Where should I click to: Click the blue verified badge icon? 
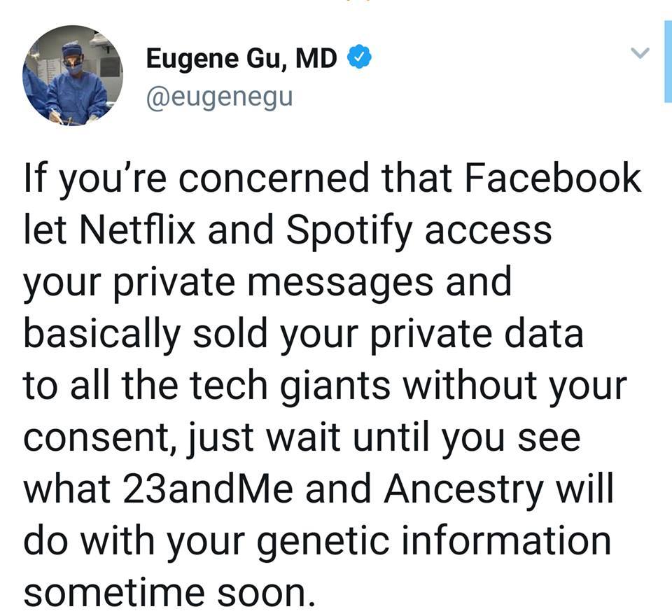(359, 60)
